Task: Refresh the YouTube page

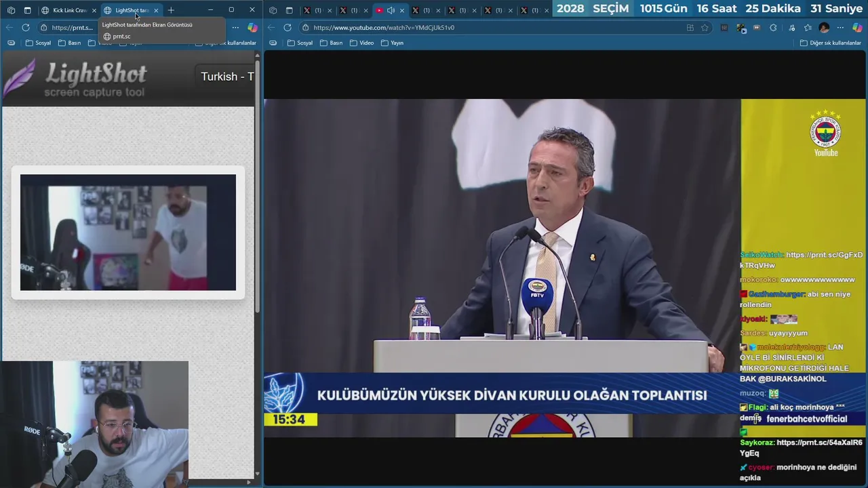Action: click(288, 28)
